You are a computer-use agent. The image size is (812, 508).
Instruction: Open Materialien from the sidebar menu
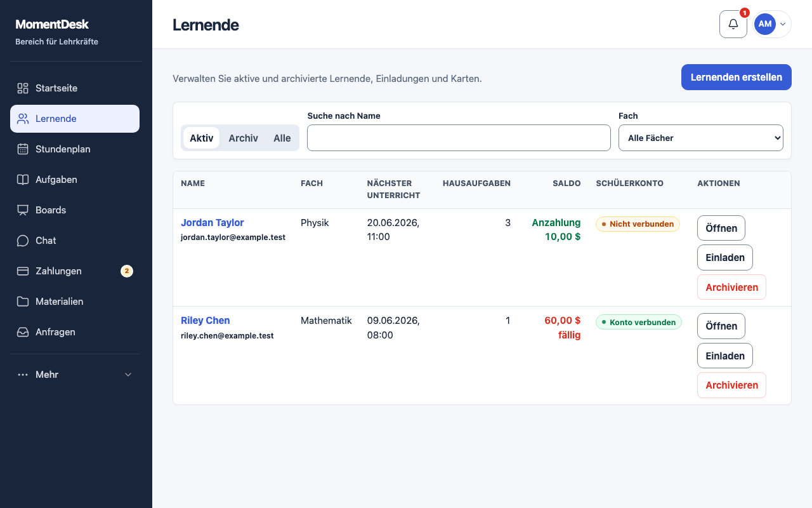pos(75,302)
